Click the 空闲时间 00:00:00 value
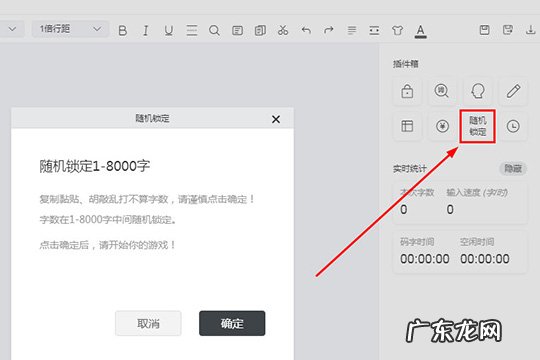Screen dimensions: 540x360 485,259
